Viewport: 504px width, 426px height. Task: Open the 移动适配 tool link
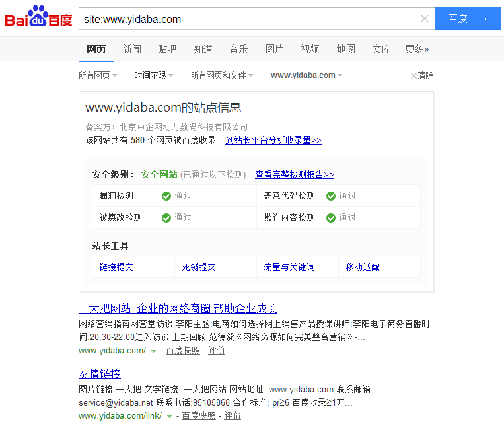(363, 267)
